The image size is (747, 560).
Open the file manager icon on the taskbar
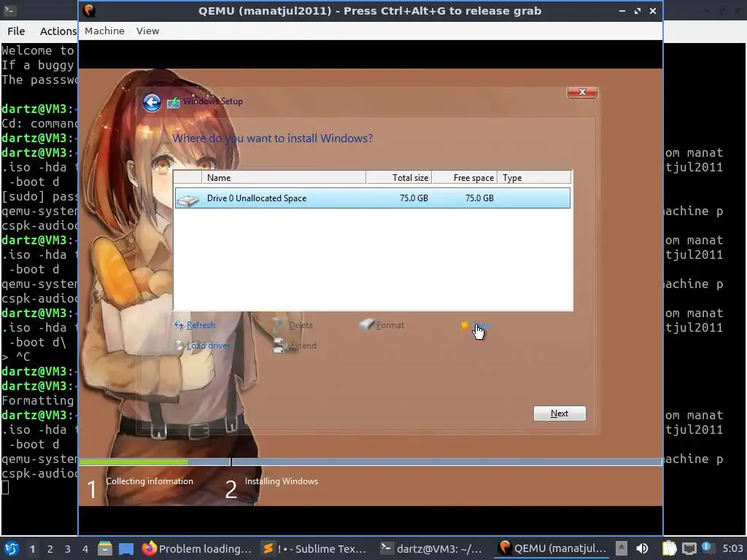105,548
